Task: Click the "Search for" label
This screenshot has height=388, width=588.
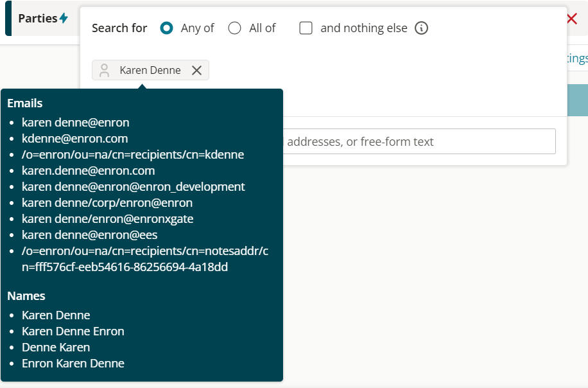Action: (x=119, y=28)
